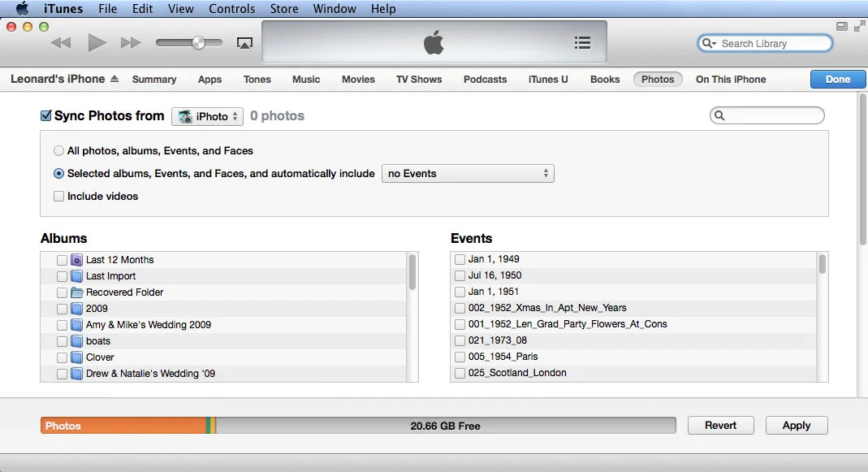The image size is (868, 472).
Task: Select the Jan 1, 1951 event row
Action: point(633,292)
